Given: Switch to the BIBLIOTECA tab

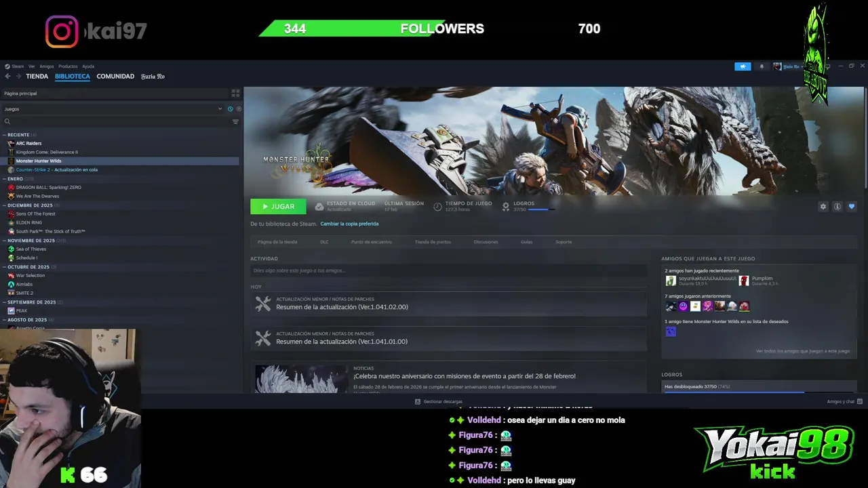Looking at the screenshot, I should [x=73, y=77].
